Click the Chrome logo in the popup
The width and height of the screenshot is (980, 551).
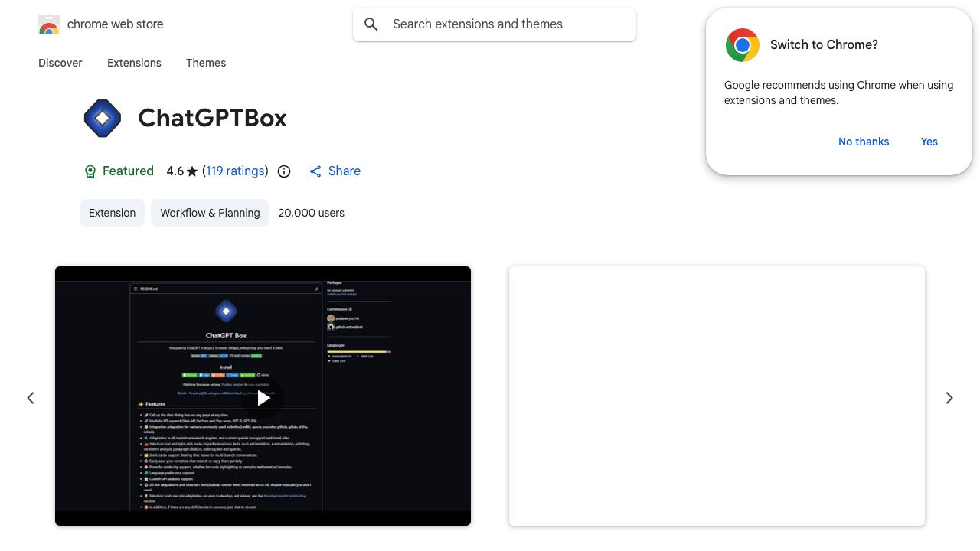click(x=743, y=45)
